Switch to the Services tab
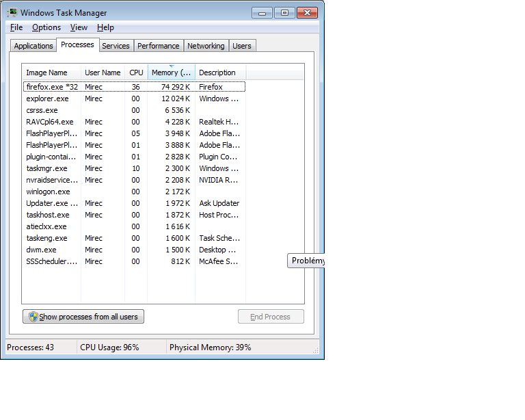Viewport: 525px width, 420px height. point(116,46)
